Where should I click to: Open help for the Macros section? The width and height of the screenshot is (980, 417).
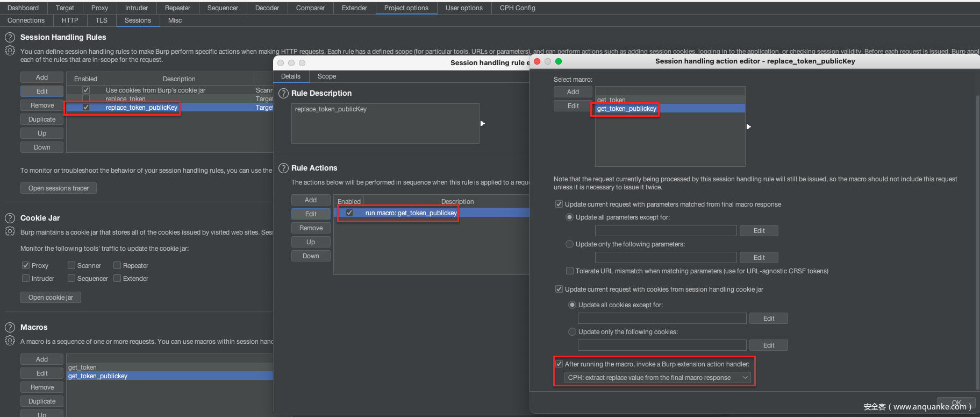click(x=10, y=328)
